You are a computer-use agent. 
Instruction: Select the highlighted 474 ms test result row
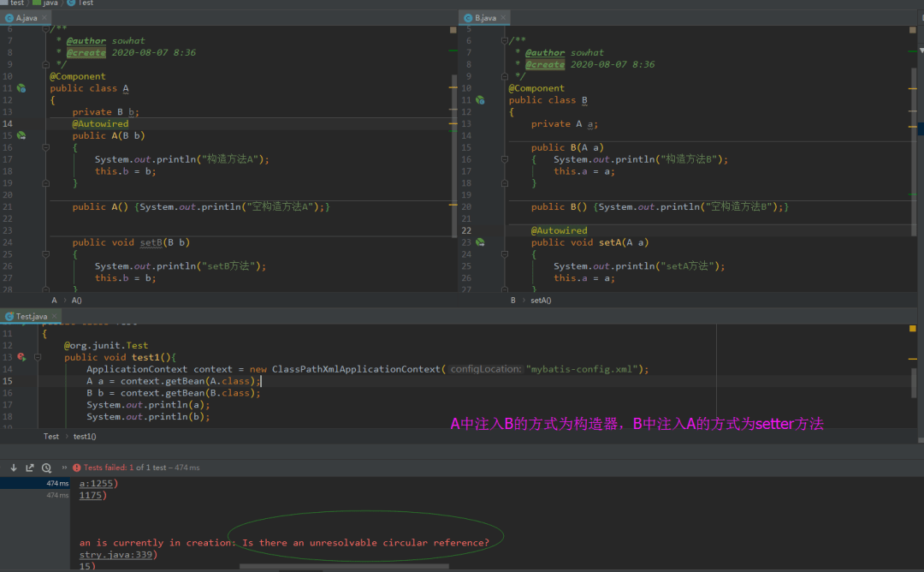35,484
